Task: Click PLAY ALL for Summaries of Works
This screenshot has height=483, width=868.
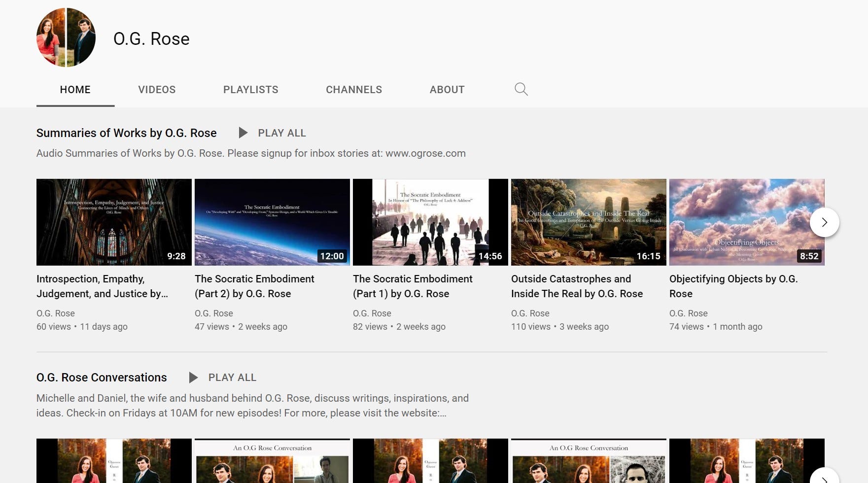Action: [x=282, y=133]
